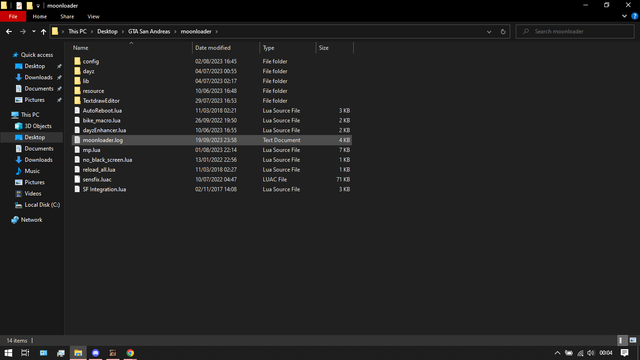Image resolution: width=640 pixels, height=360 pixels.
Task: Open 3D Objects in navigation pane
Action: tap(38, 126)
